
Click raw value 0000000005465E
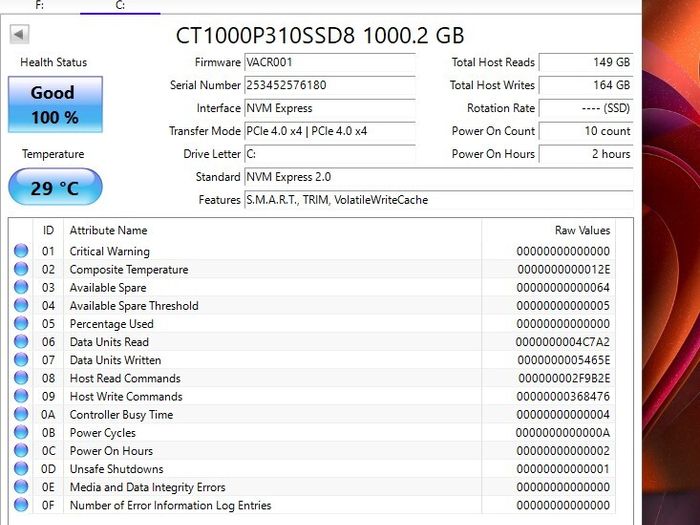coord(563,360)
